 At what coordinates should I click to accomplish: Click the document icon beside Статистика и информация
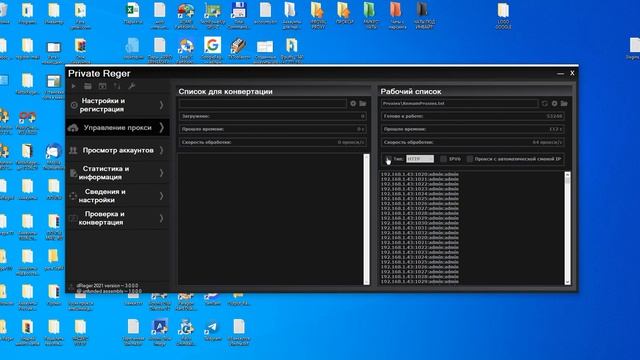[x=73, y=173]
